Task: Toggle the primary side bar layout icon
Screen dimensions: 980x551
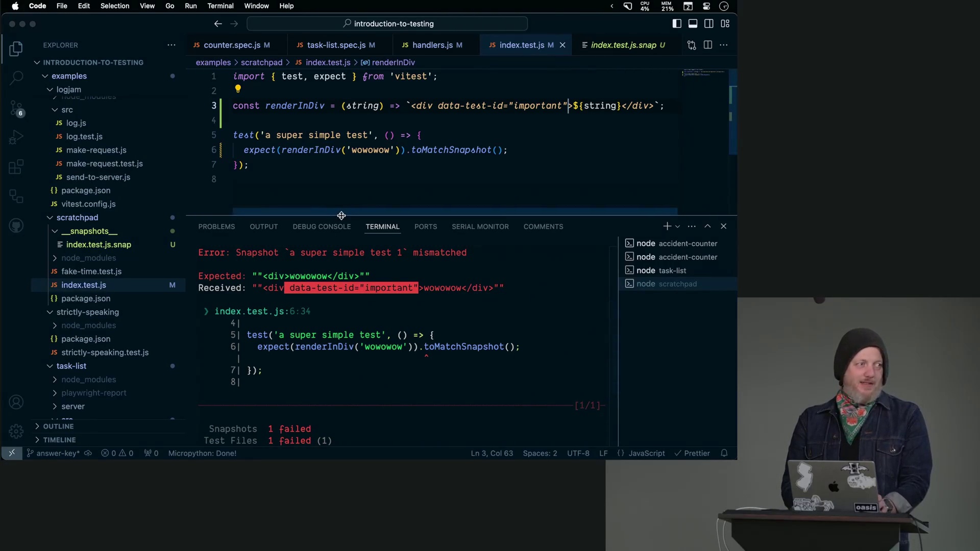Action: (x=677, y=23)
